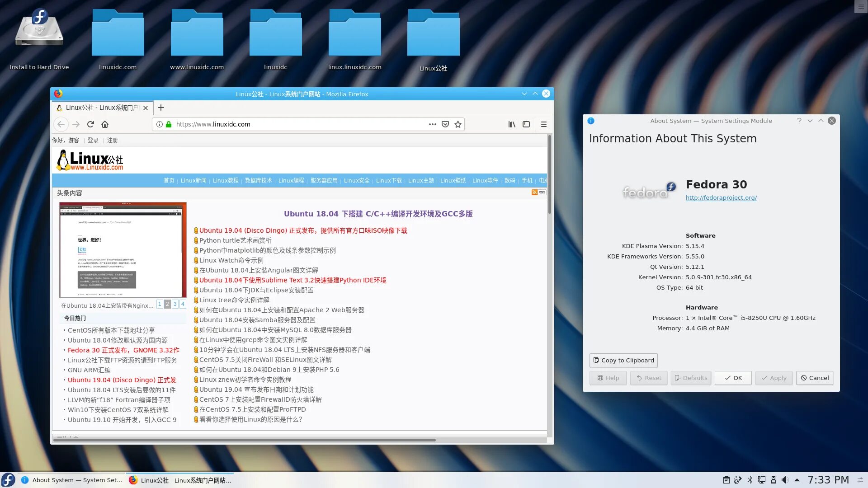Bookmark page with the star icon
The height and width of the screenshot is (488, 868).
tap(458, 124)
